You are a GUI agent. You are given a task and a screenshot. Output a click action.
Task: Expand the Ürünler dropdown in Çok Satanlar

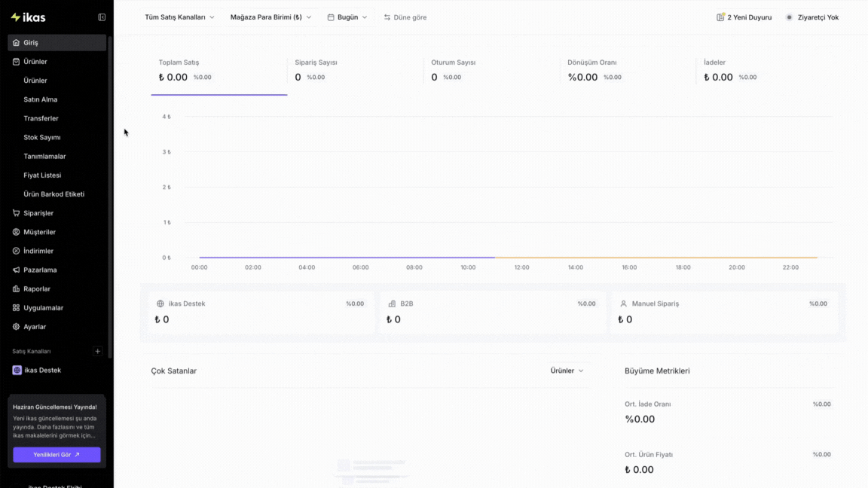[567, 371]
